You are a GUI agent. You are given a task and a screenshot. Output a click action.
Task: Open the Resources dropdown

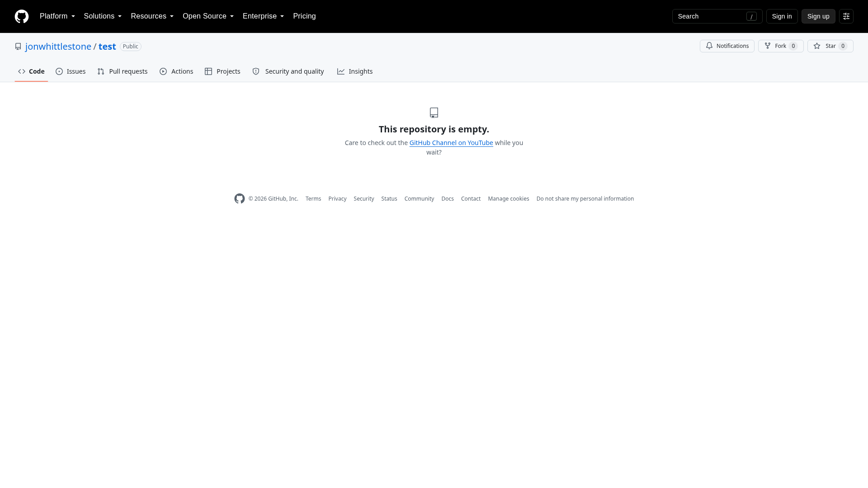pyautogui.click(x=152, y=16)
